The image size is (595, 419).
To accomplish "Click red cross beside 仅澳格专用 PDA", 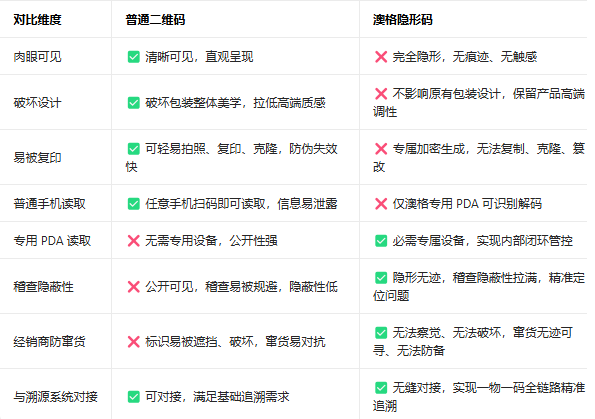I will pos(381,204).
